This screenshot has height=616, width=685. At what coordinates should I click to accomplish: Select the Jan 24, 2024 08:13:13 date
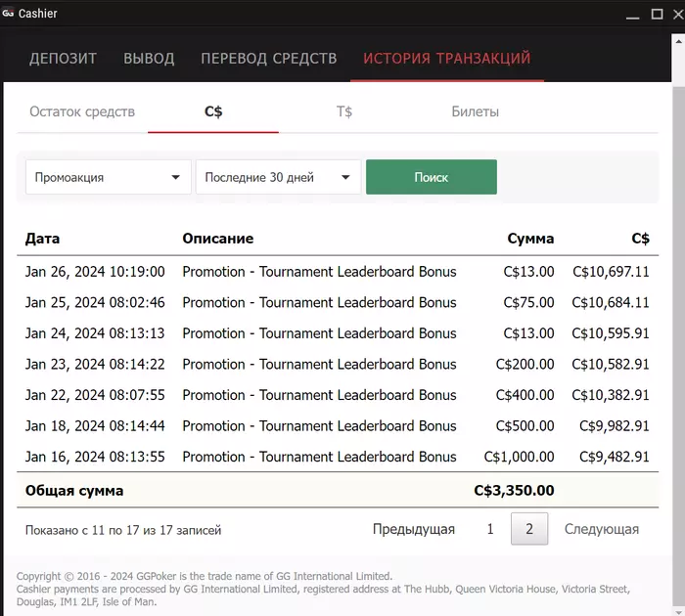[95, 333]
